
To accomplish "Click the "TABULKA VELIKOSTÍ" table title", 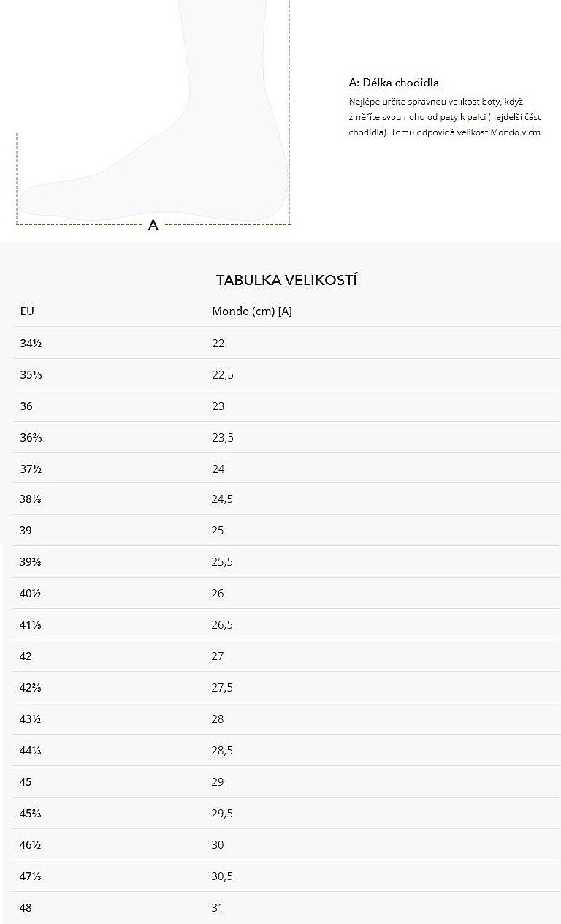I will [286, 280].
